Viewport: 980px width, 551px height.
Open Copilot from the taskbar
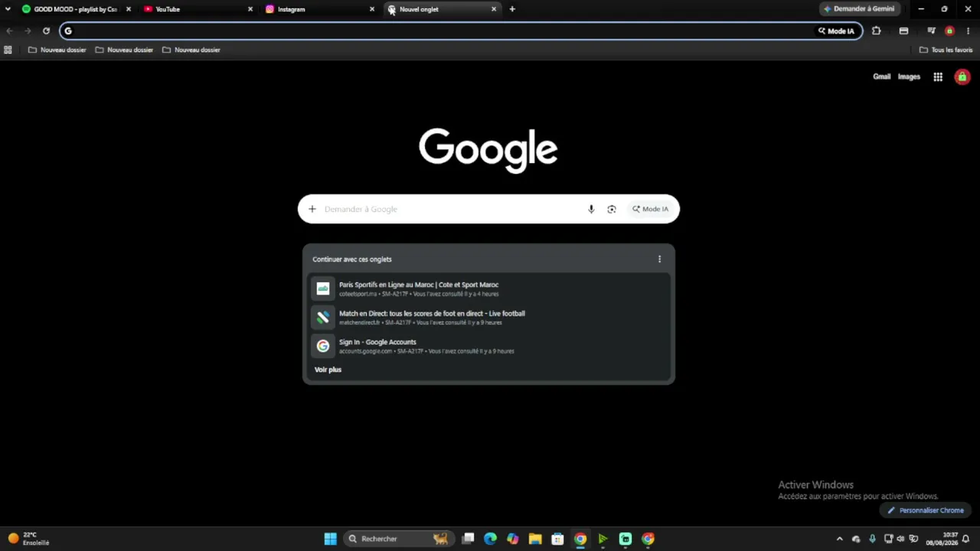click(x=513, y=539)
